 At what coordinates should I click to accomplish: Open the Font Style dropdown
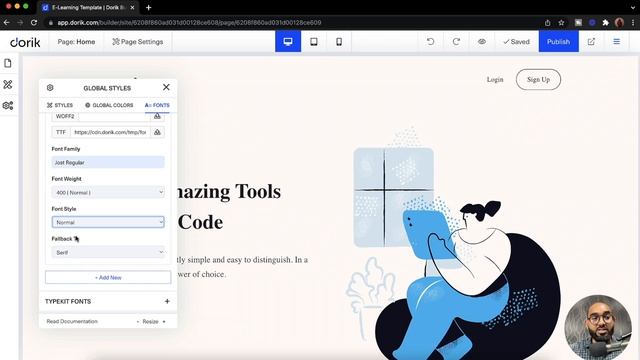click(x=108, y=222)
